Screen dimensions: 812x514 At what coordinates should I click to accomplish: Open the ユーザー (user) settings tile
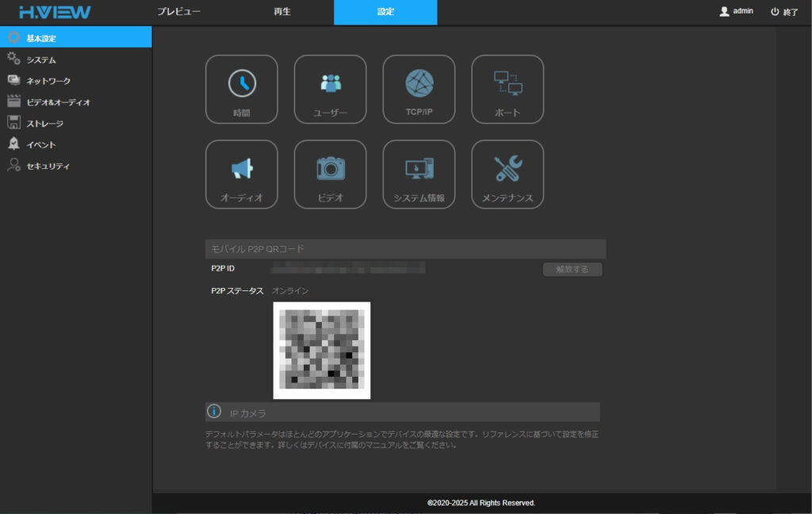330,89
